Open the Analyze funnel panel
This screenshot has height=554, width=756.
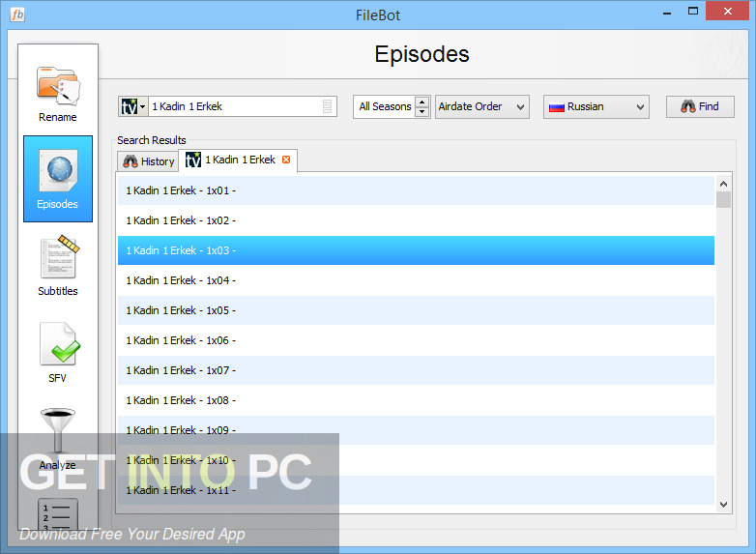(58, 439)
